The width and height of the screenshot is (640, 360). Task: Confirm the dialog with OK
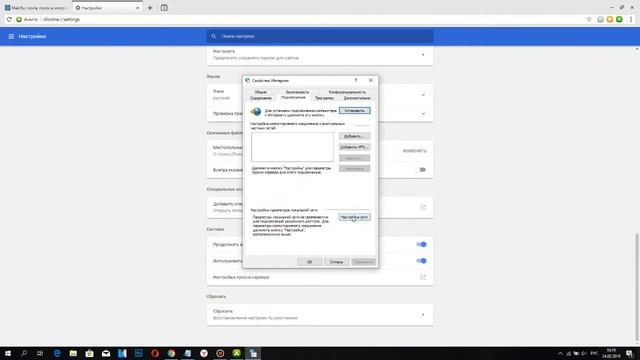click(x=309, y=262)
